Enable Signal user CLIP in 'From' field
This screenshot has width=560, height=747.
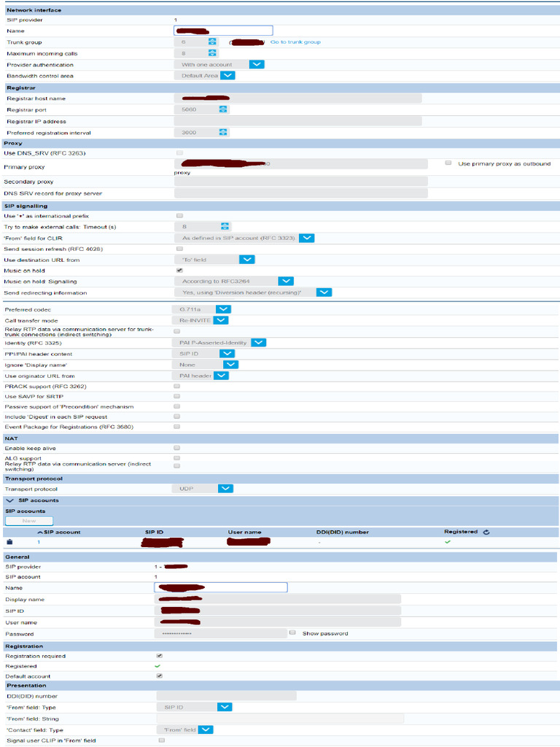pos(161,740)
